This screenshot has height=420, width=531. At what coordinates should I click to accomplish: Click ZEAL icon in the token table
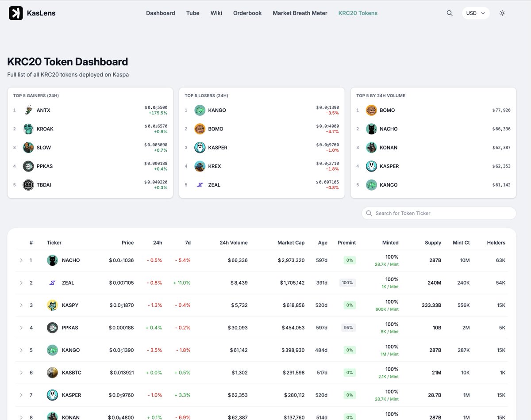[52, 283]
